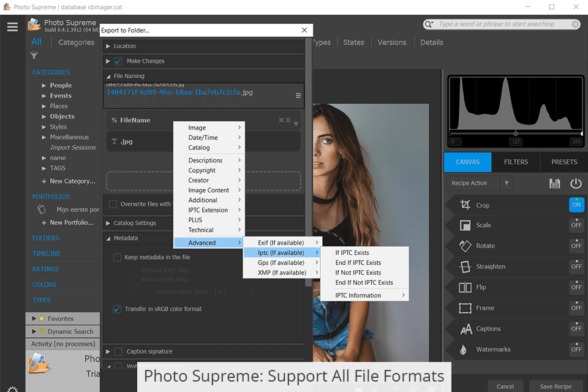The image size is (588, 392).
Task: Click the histogram black point handle
Action: coord(450,134)
